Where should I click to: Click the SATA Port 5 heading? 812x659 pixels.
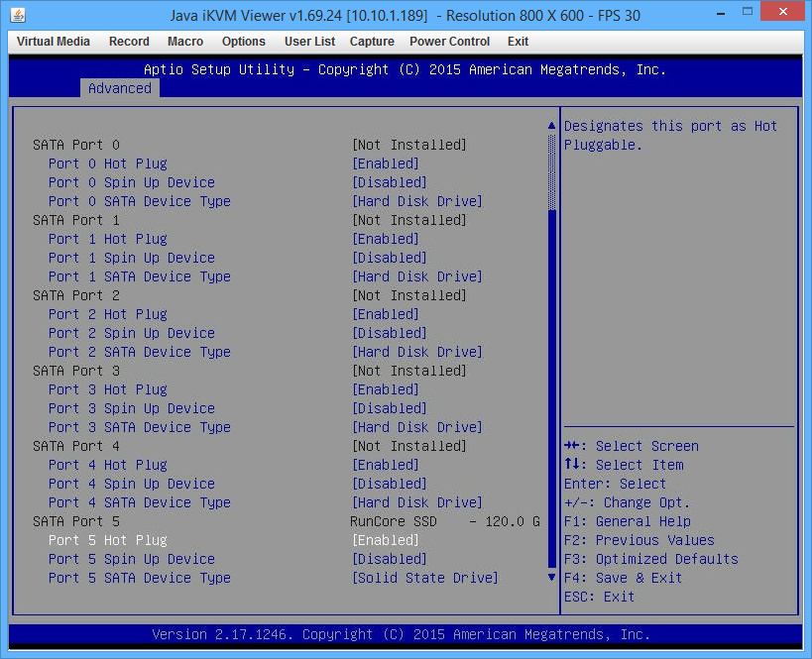click(x=76, y=521)
